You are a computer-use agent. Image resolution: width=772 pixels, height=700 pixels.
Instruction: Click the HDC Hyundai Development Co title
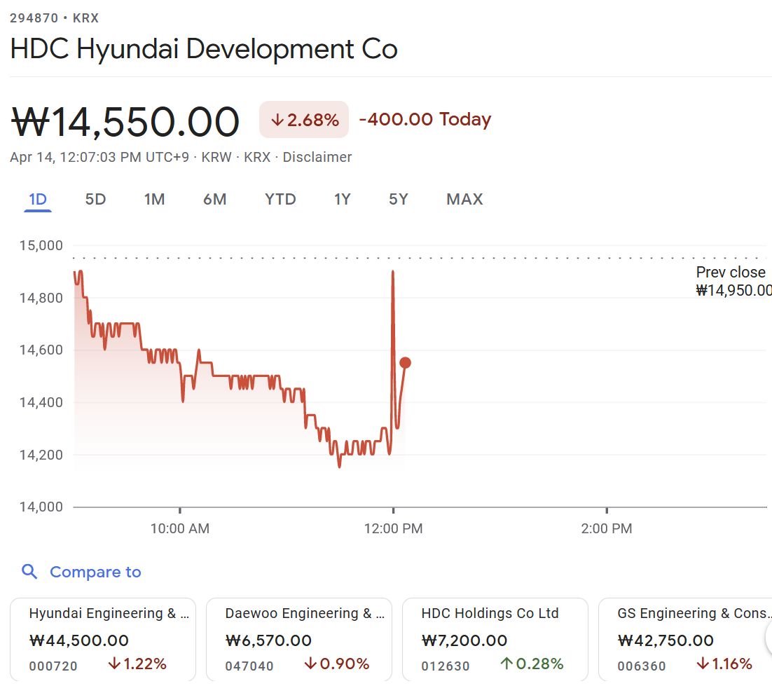click(x=204, y=49)
